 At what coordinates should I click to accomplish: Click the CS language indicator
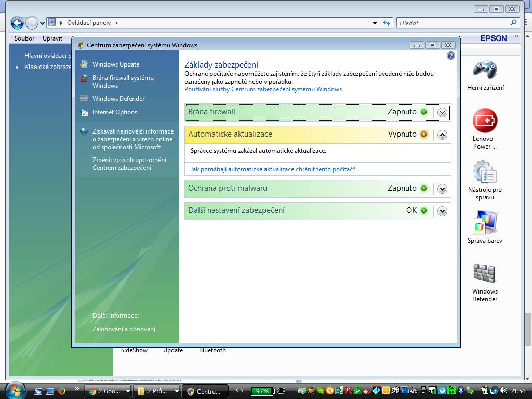240,390
